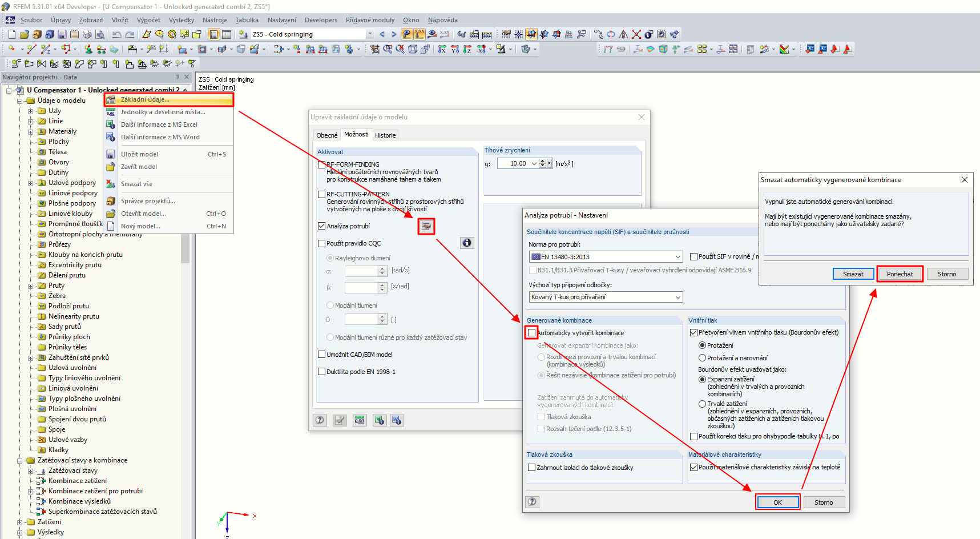Check Použít materiálové charakteristiky závislé na teplotě
Image resolution: width=980 pixels, height=539 pixels.
(693, 467)
